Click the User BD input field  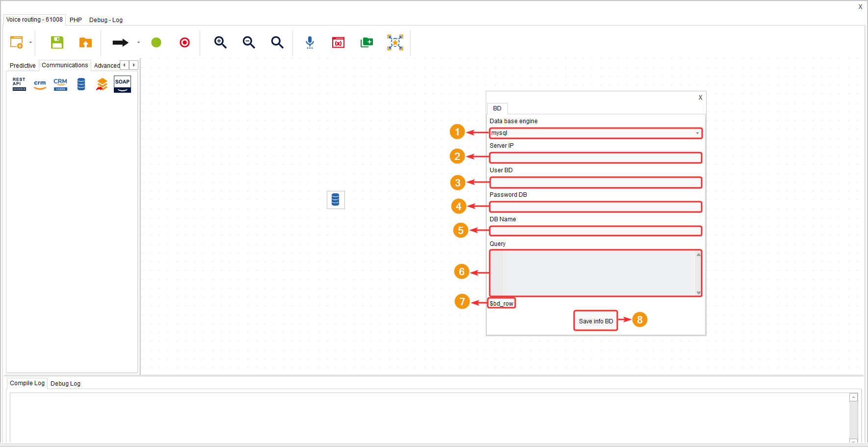[x=596, y=183]
